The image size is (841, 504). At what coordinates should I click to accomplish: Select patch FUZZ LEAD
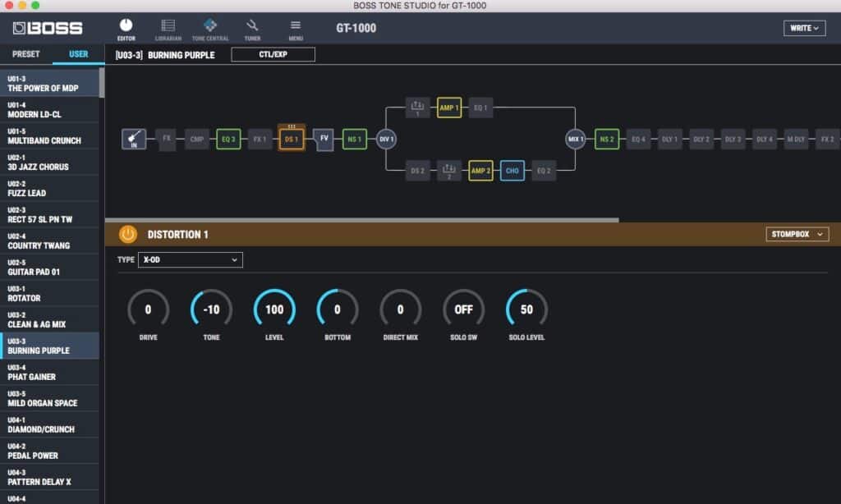coord(49,189)
